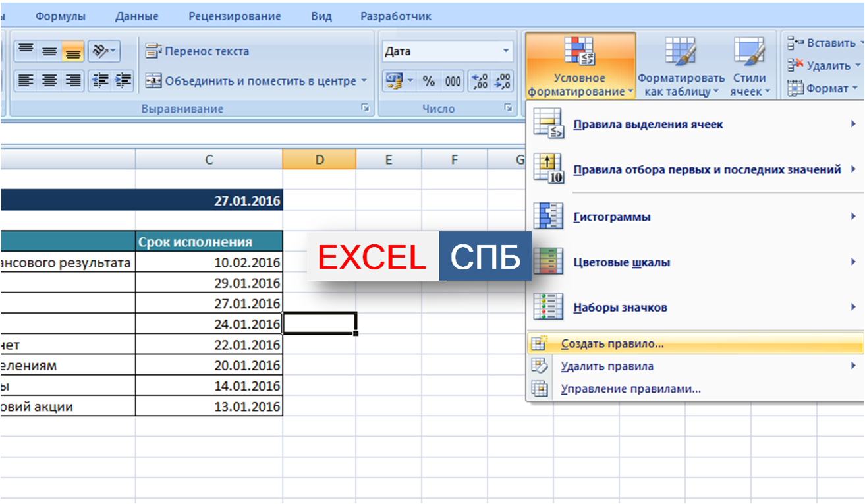The image size is (865, 504).
Task: Click Управление правилами menu entry
Action: pyautogui.click(x=630, y=389)
